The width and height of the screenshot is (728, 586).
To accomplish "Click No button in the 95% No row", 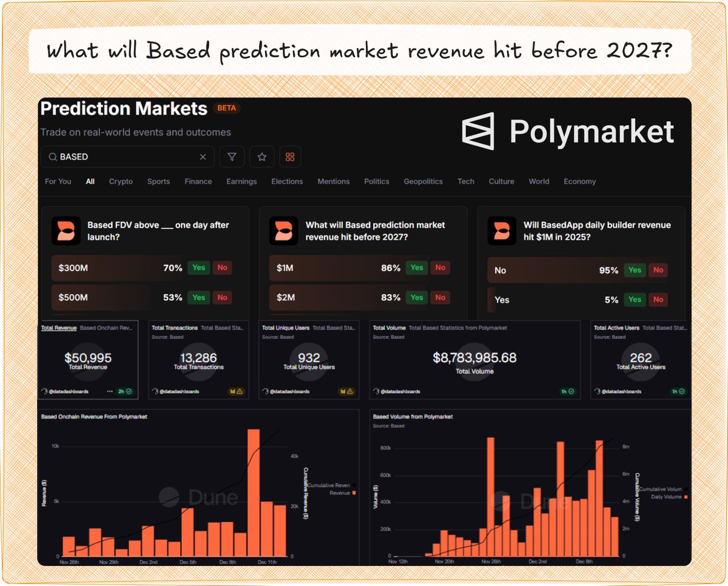I will tap(658, 270).
